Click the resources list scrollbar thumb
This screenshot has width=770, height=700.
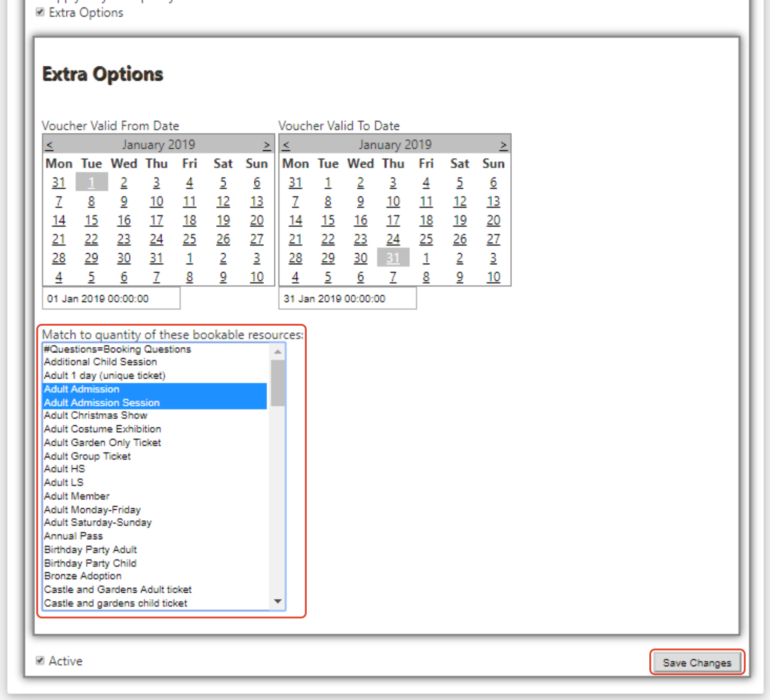click(x=278, y=383)
